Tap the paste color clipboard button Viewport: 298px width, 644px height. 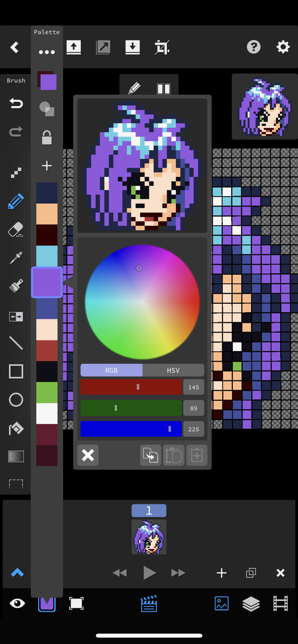click(174, 455)
